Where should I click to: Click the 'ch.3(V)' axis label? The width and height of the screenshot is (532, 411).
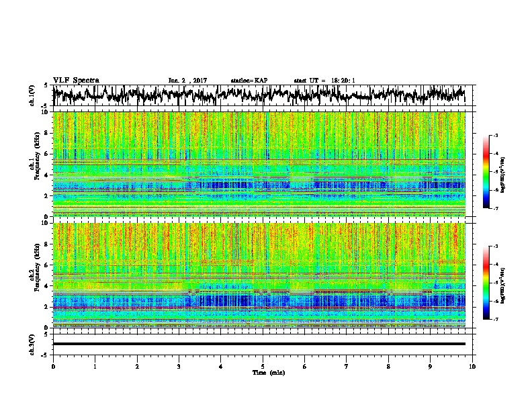[32, 345]
